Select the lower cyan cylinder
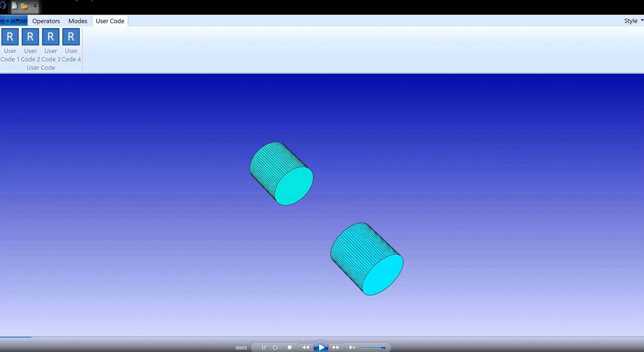This screenshot has width=644, height=352. tap(367, 259)
